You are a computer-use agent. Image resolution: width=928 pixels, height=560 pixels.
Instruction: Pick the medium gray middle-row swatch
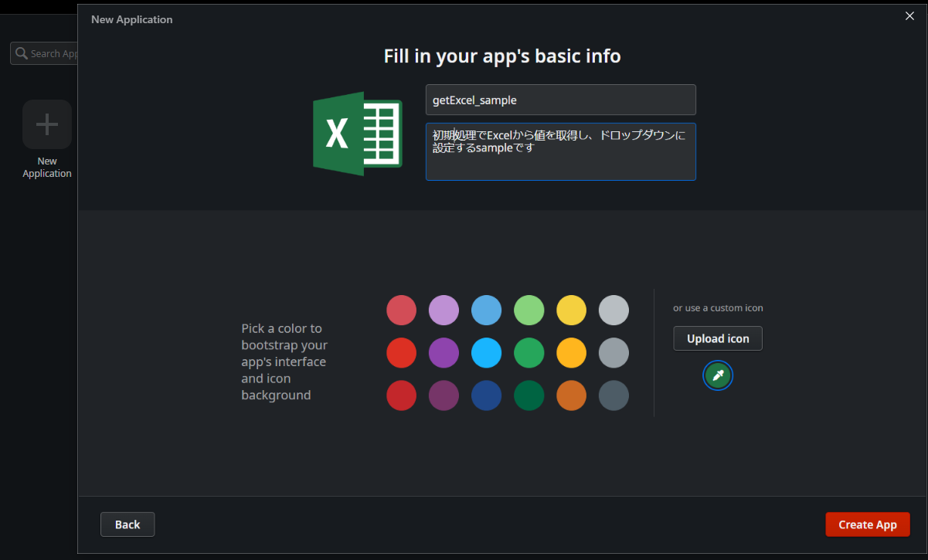coord(614,353)
